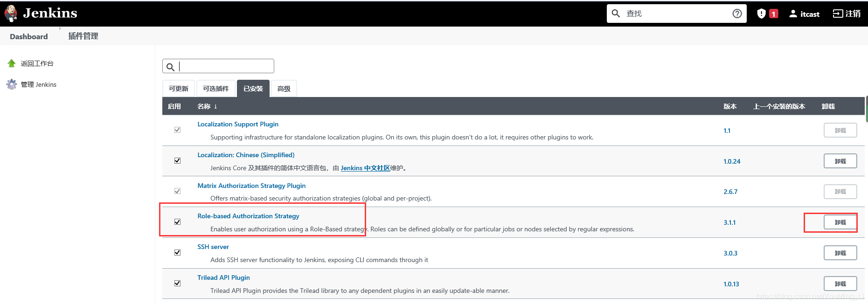Viewport: 868px width, 305px height.
Task: Click the 版本 column header
Action: pos(730,106)
